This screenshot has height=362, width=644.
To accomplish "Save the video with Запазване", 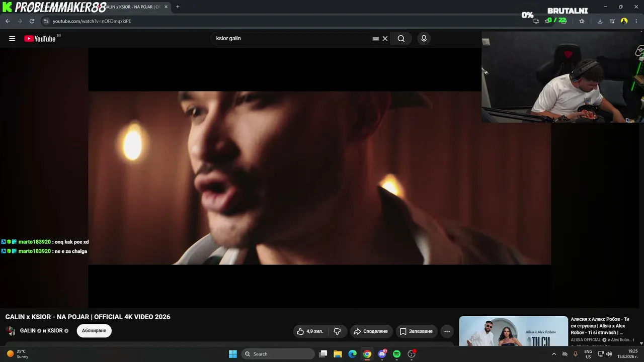I will 416,331.
